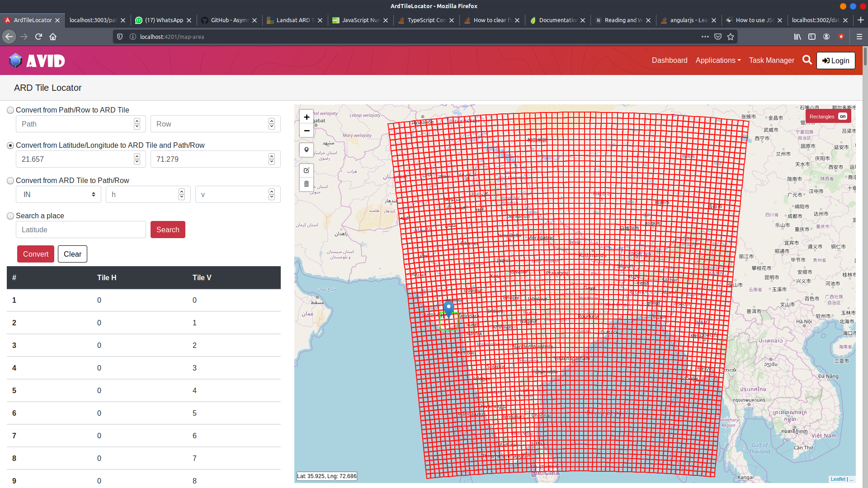Open the Firefox home page
The width and height of the screenshot is (868, 488).
click(53, 37)
